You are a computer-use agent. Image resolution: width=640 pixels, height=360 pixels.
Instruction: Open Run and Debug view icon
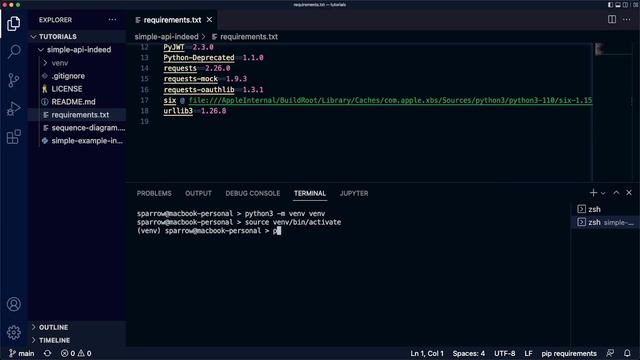13,109
